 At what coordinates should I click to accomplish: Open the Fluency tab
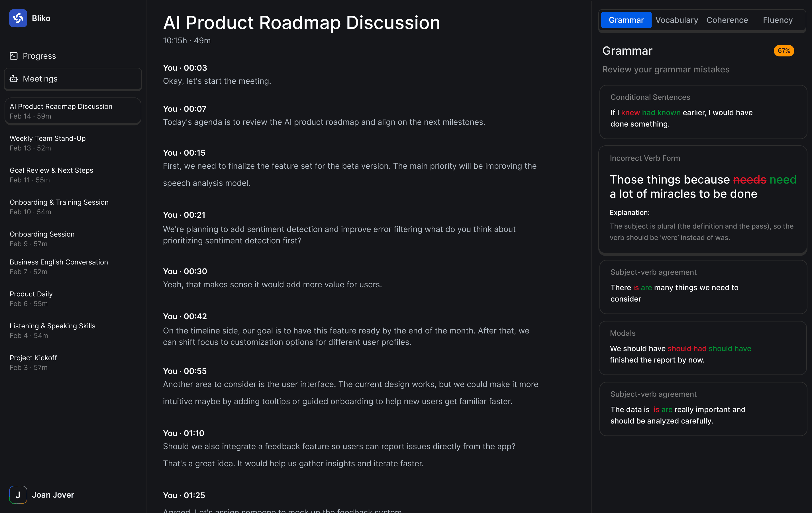(x=777, y=20)
